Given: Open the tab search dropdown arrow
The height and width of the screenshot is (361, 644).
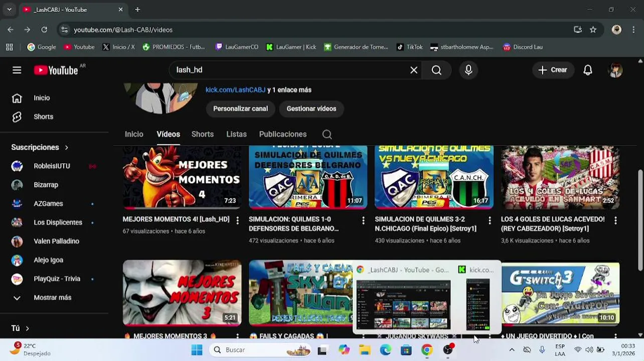Looking at the screenshot, I should pos(9,10).
